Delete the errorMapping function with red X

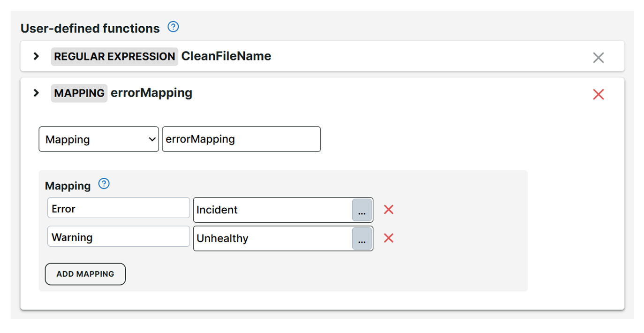(x=598, y=95)
